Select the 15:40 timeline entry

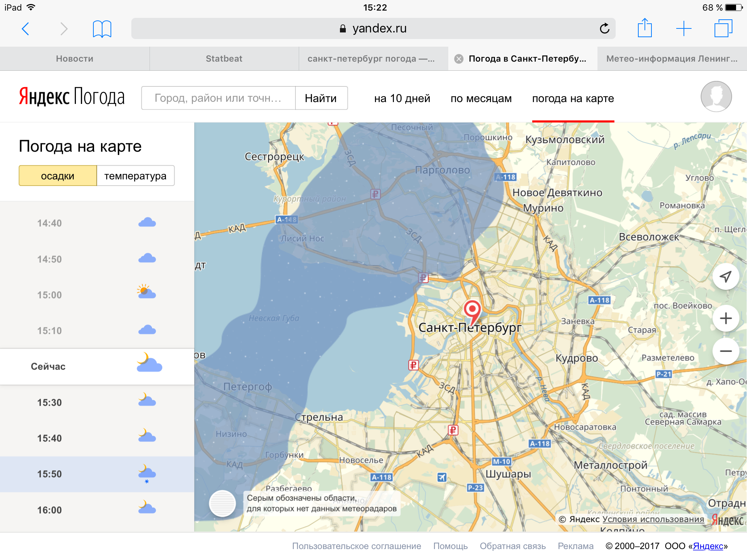97,438
